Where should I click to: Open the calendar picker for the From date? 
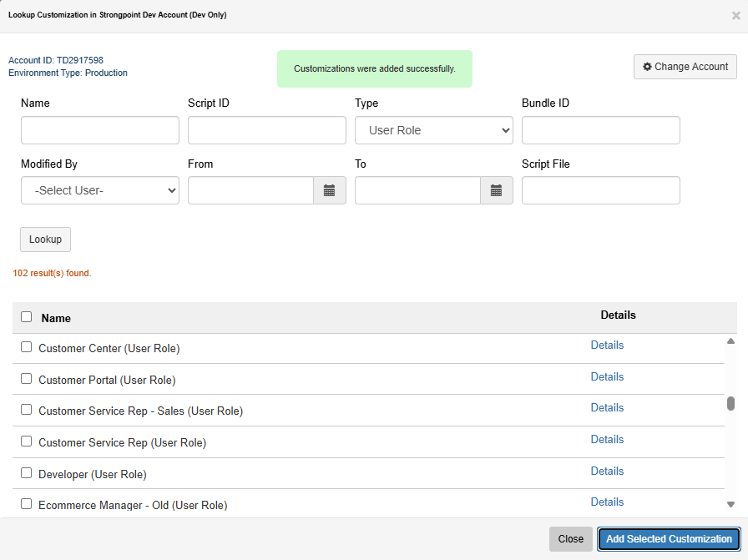[x=329, y=190]
